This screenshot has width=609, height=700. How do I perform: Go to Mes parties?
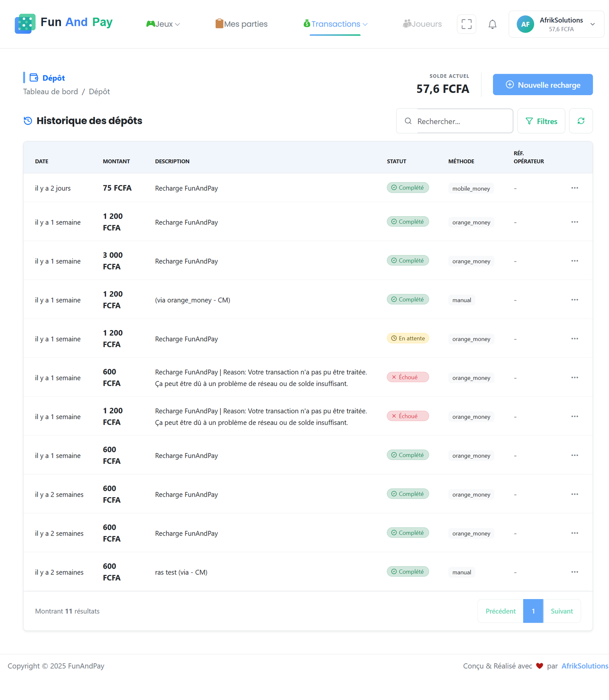tap(241, 24)
